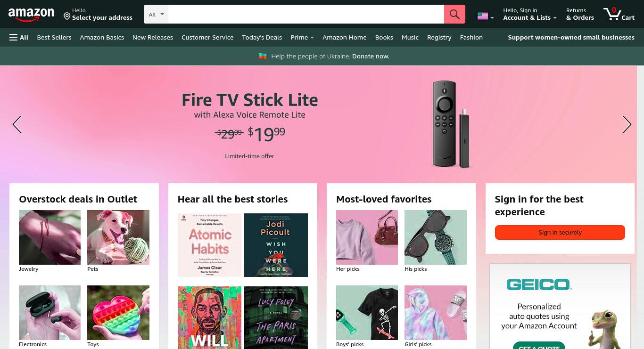Screen dimensions: 644x349
Task: Open the shopping cart icon
Action: (x=619, y=14)
